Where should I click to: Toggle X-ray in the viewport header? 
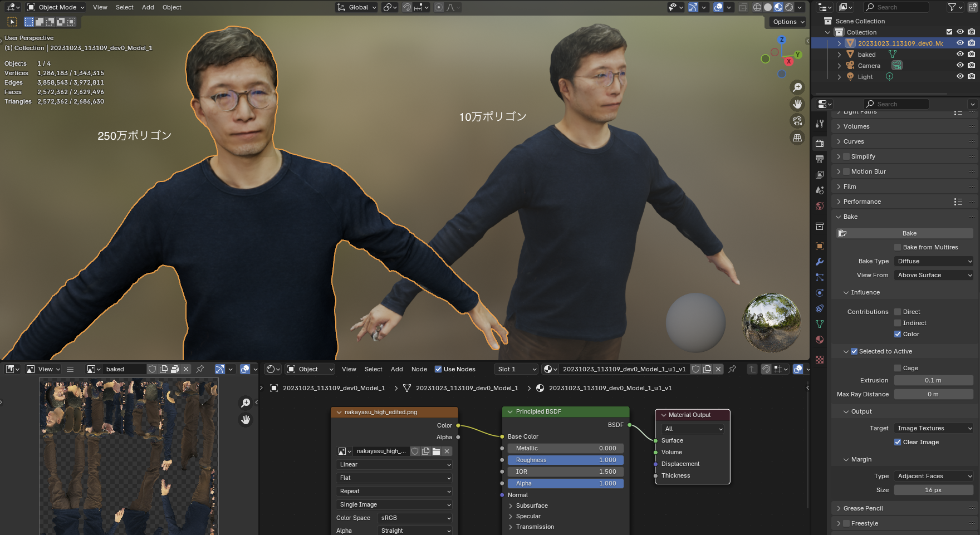(743, 7)
